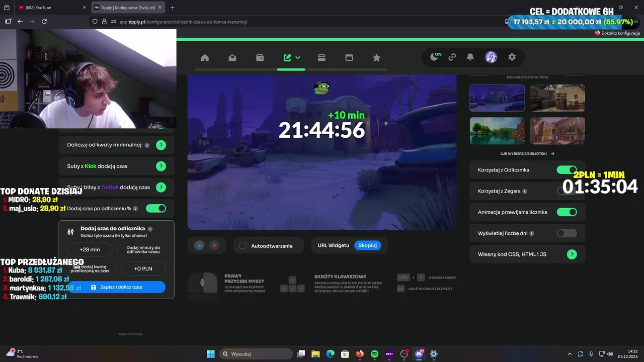Stop the timer preview with red stop button
This screenshot has width=644, height=362.
214,245
